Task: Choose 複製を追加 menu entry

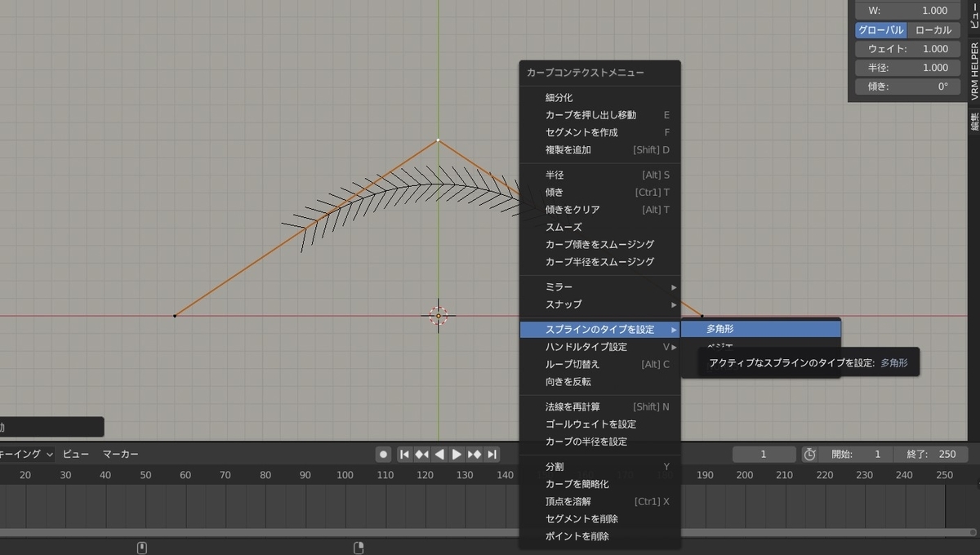Action: click(x=600, y=150)
